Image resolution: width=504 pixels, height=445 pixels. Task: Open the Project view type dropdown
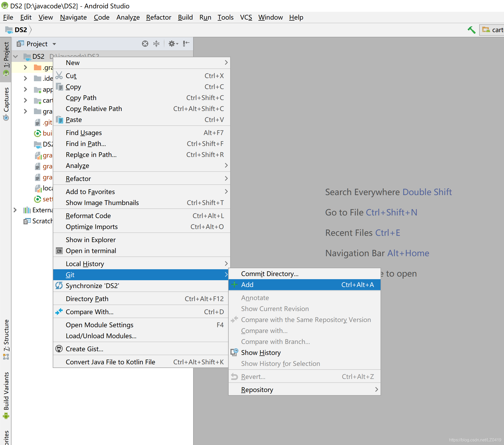[x=54, y=44]
